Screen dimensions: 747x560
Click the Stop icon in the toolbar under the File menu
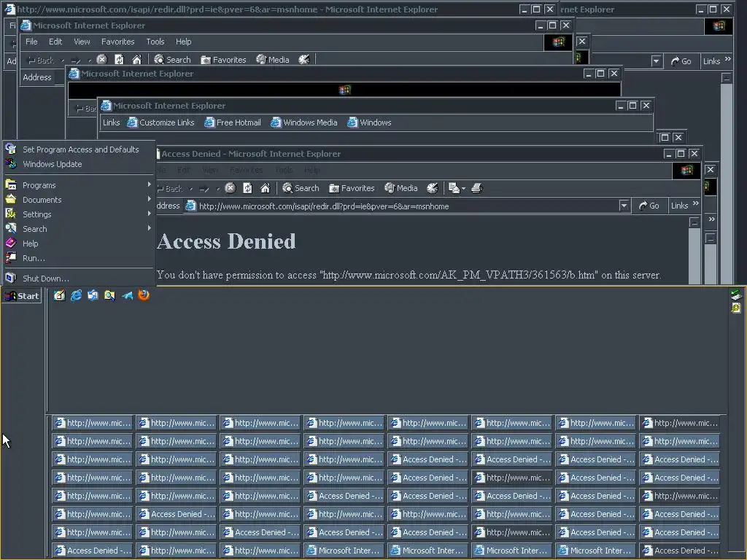(101, 60)
